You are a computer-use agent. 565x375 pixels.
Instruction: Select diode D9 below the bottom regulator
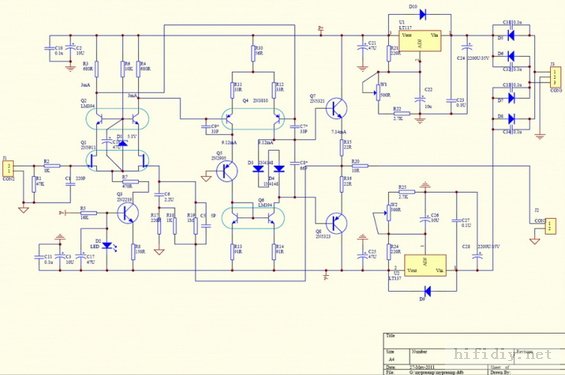pyautogui.click(x=428, y=290)
